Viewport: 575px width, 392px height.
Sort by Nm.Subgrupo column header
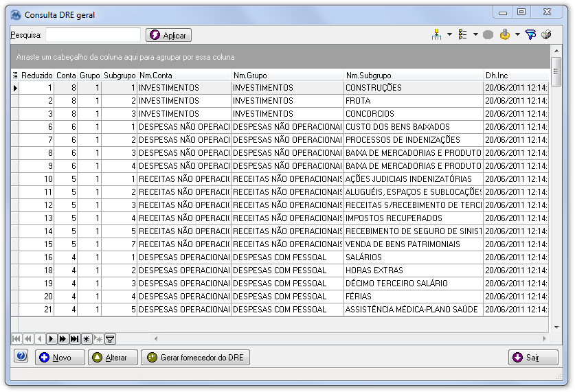tap(414, 76)
